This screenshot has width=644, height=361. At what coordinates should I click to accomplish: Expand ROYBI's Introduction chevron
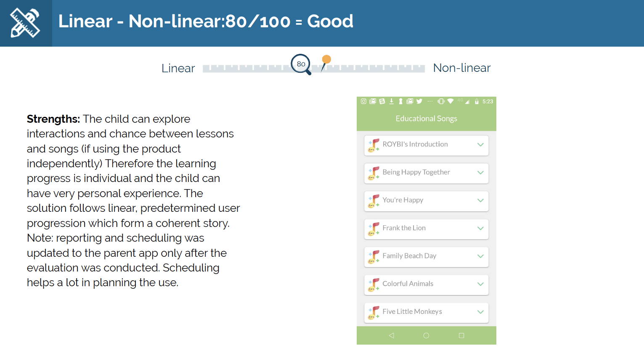(480, 145)
